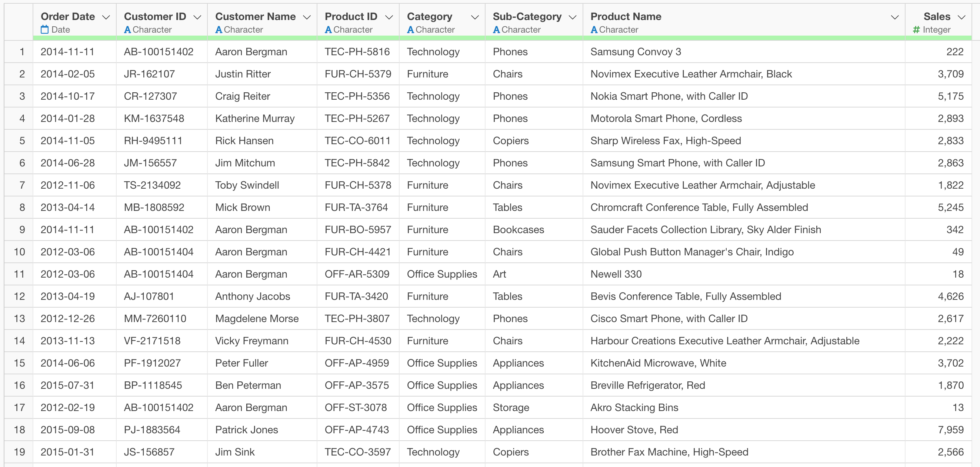
Task: Click the Character type icon under Product Name
Action: (x=594, y=29)
